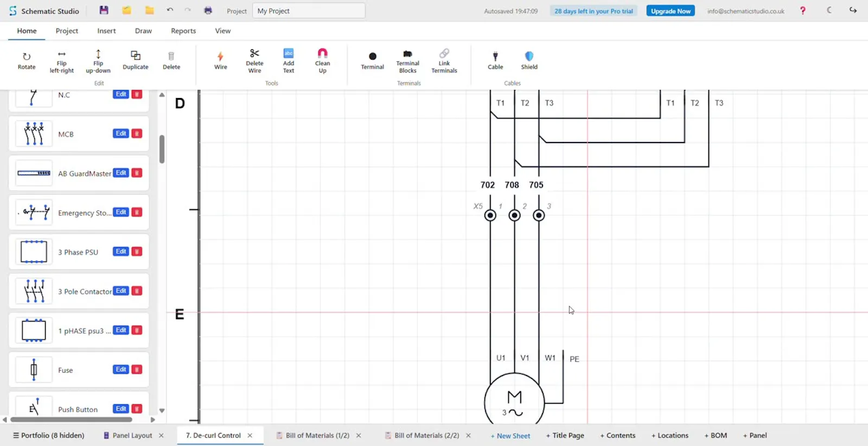This screenshot has width=868, height=446.
Task: Switch to the Draw ribbon tab
Action: (x=143, y=31)
